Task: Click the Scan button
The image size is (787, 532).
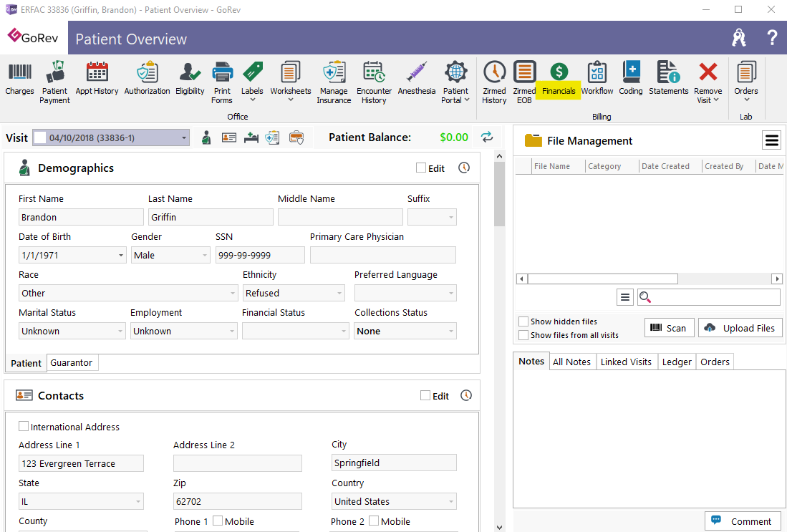Action: (669, 328)
